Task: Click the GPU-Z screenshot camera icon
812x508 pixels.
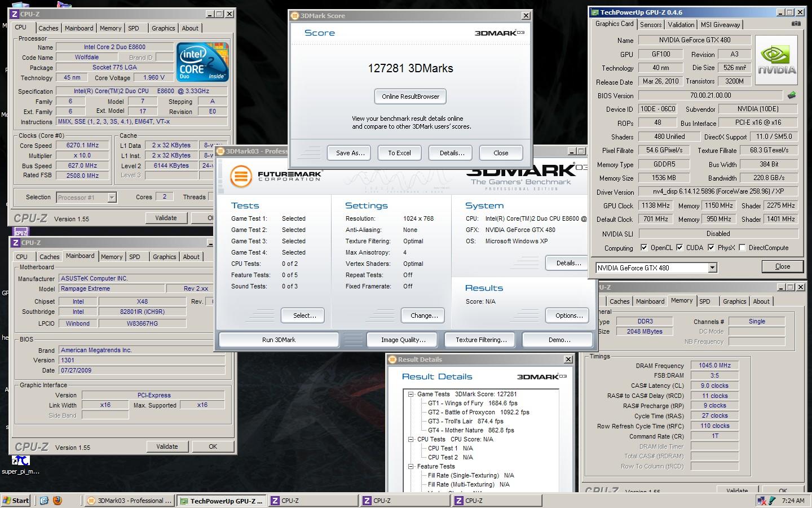Action: coord(796,24)
